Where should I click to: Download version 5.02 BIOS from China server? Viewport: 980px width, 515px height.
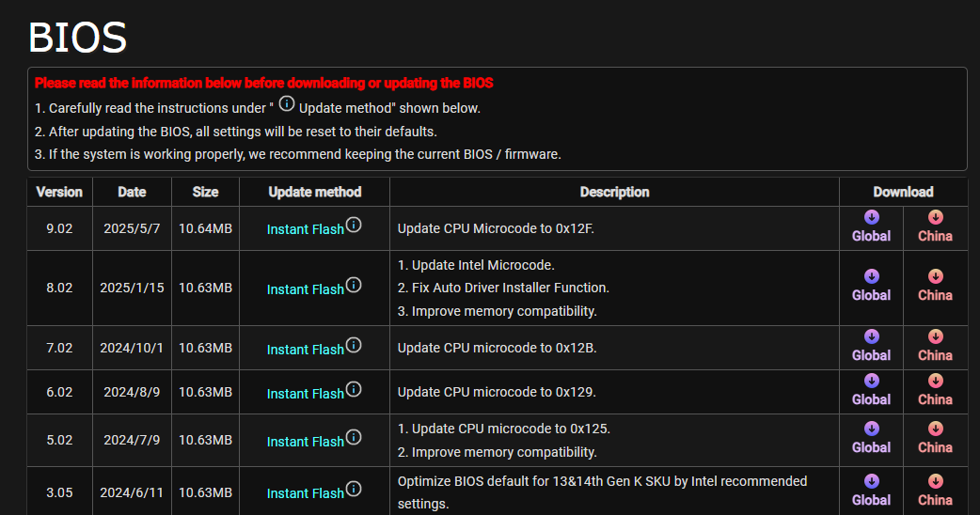point(935,439)
